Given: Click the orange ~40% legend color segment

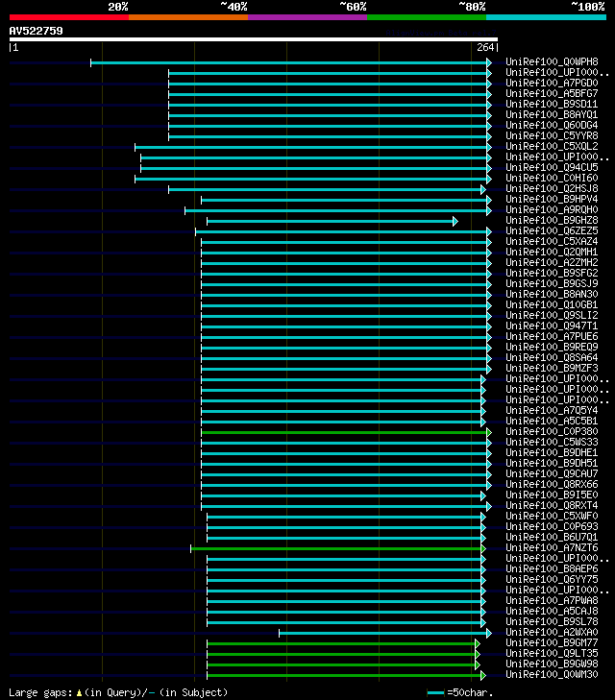Looking at the screenshot, I should pyautogui.click(x=188, y=17).
